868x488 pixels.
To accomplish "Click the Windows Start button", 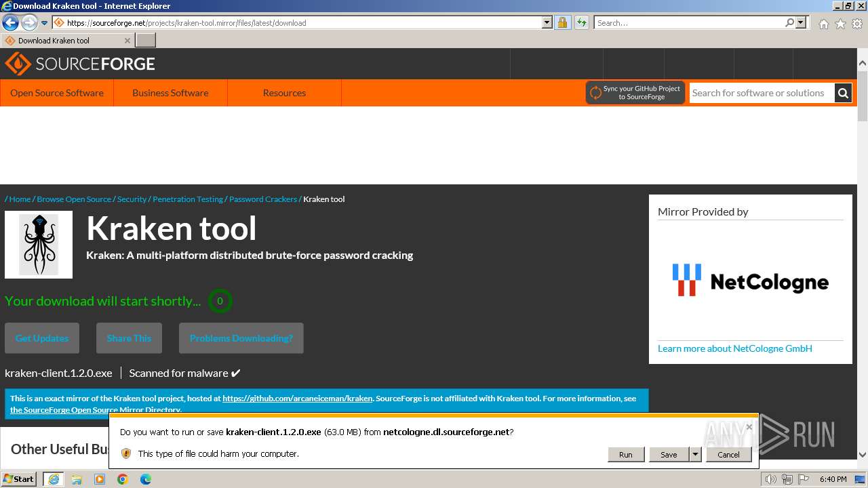I will pyautogui.click(x=18, y=479).
